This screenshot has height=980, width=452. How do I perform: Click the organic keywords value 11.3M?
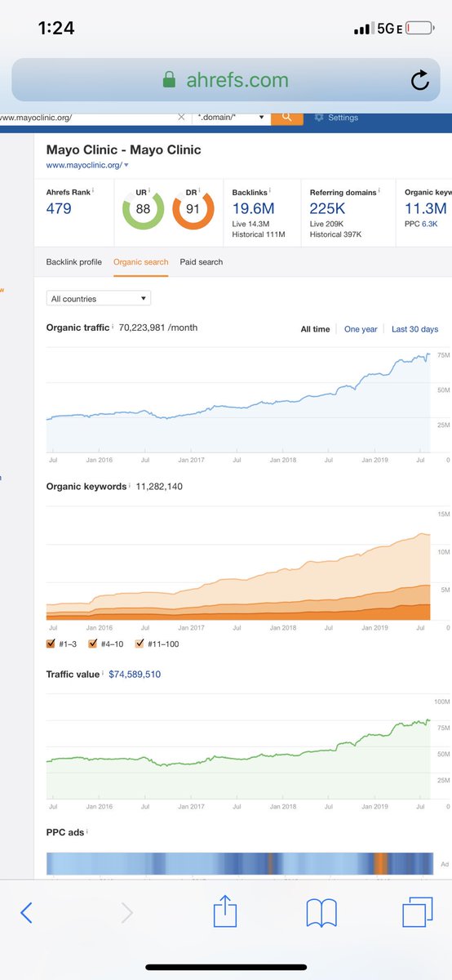click(425, 209)
